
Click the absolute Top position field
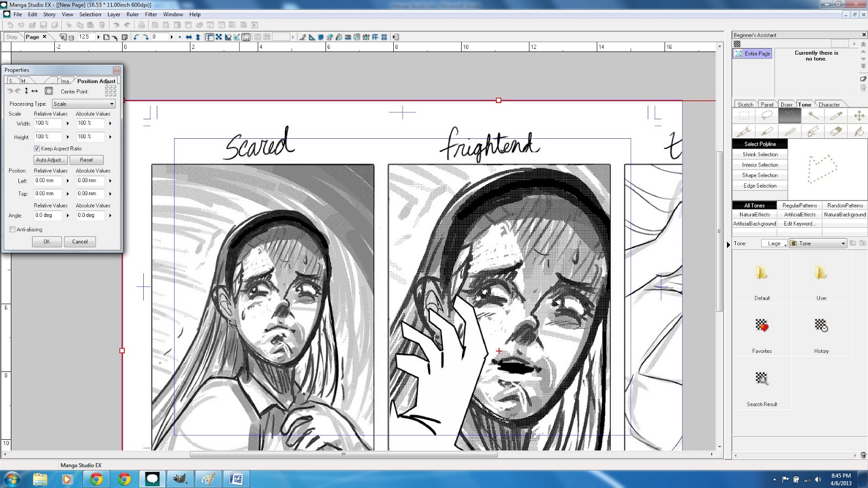pyautogui.click(x=90, y=194)
